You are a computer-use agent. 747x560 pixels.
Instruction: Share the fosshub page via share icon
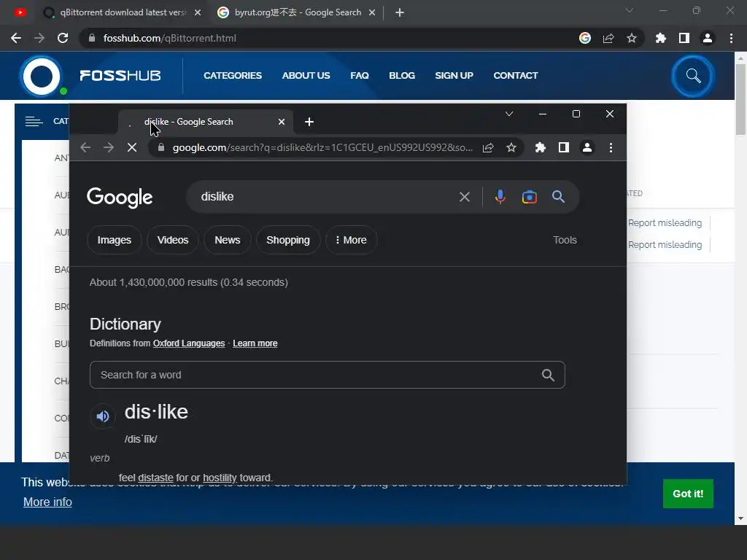pyautogui.click(x=608, y=38)
